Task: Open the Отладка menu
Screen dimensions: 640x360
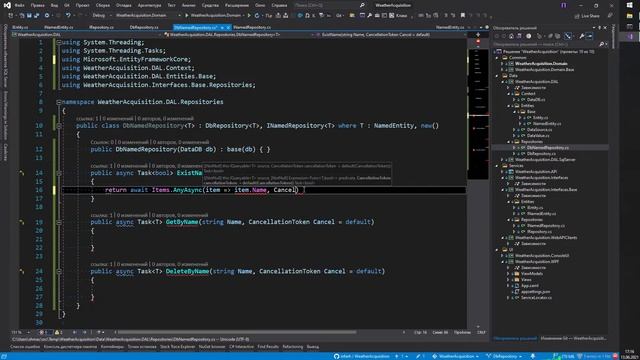Action: tap(123, 5)
